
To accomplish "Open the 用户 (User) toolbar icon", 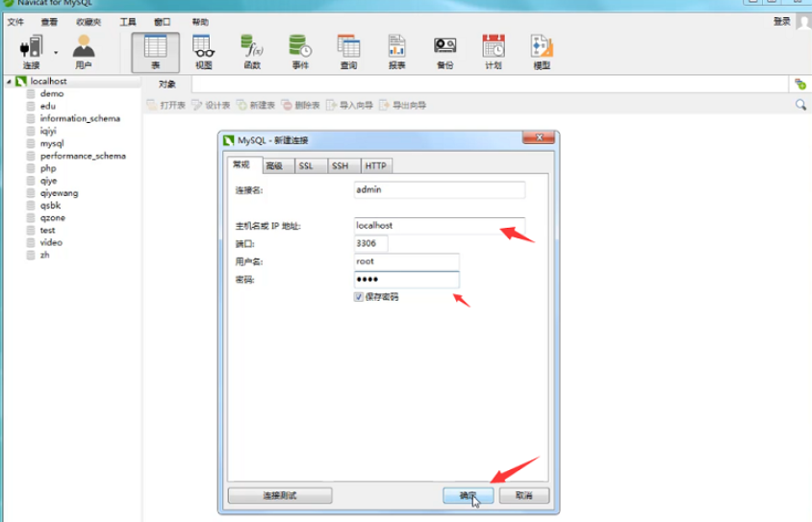I will coord(84,52).
